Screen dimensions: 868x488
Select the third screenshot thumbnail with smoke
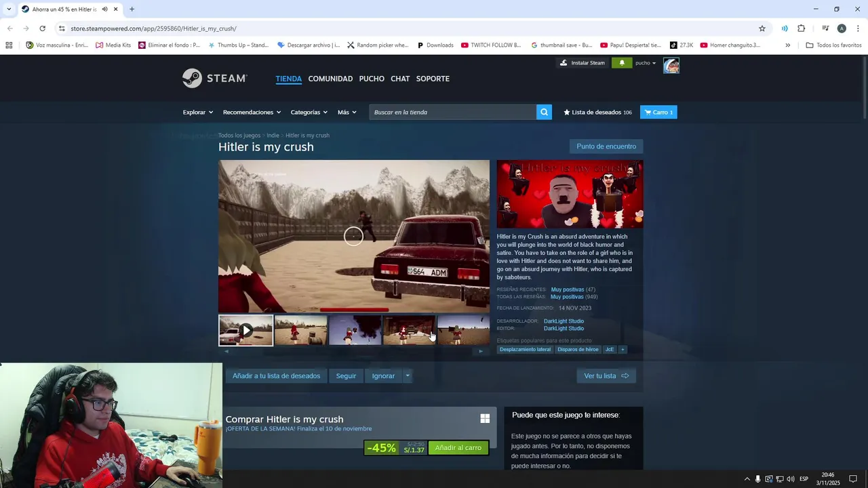click(355, 331)
